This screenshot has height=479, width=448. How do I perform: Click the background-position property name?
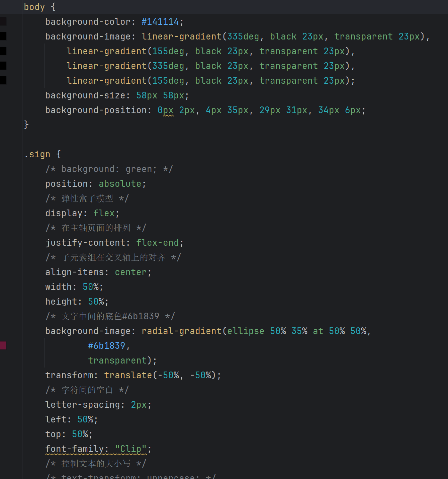tap(96, 110)
